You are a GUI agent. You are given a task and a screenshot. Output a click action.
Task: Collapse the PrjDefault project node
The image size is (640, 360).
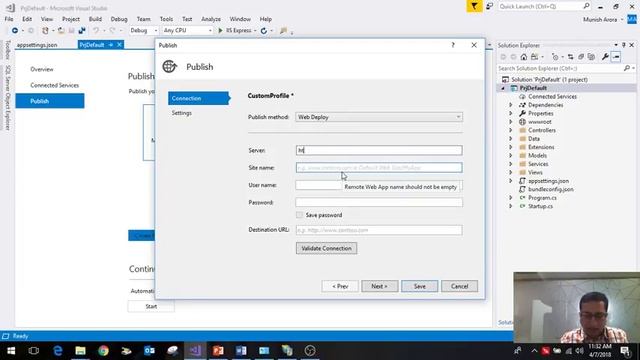tap(503, 88)
